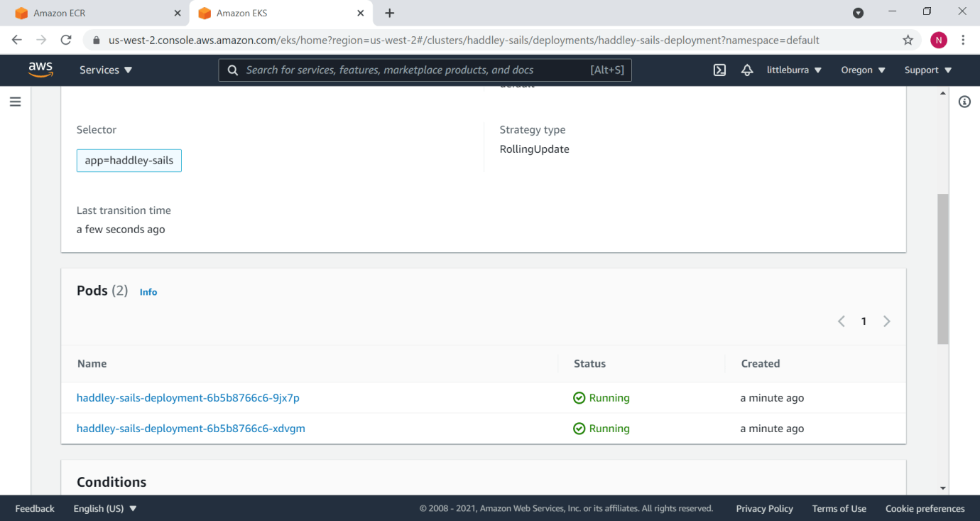
Task: Click the scrollbar up arrow
Action: pos(943,93)
